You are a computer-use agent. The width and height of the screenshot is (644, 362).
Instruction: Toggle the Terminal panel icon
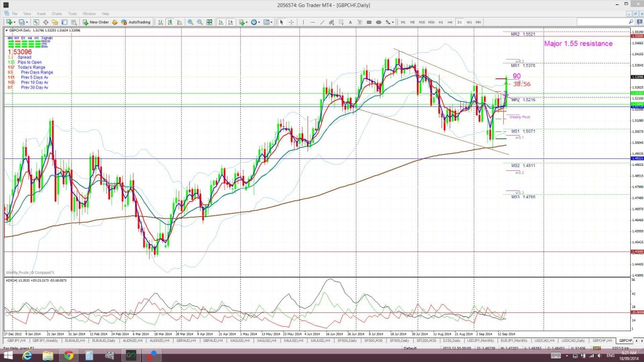(65, 22)
